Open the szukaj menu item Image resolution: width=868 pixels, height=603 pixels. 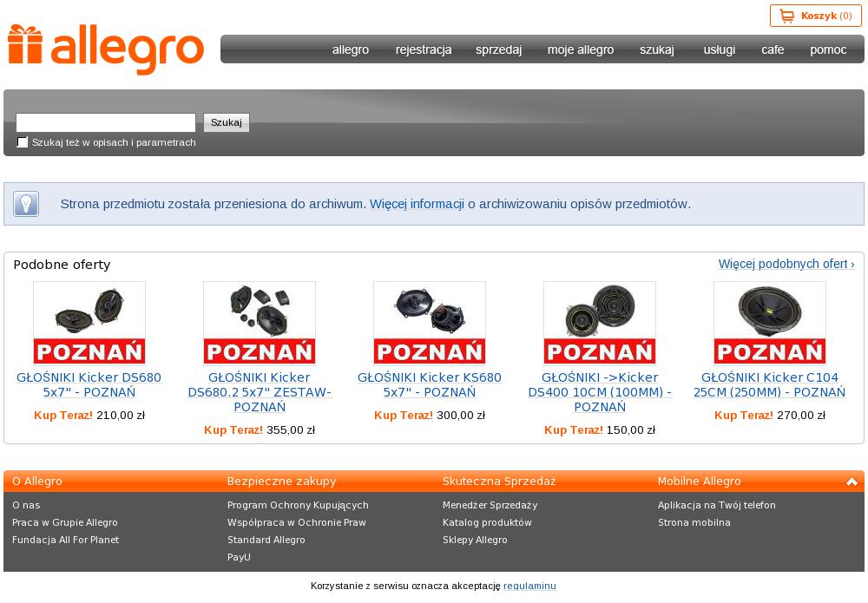(x=657, y=49)
